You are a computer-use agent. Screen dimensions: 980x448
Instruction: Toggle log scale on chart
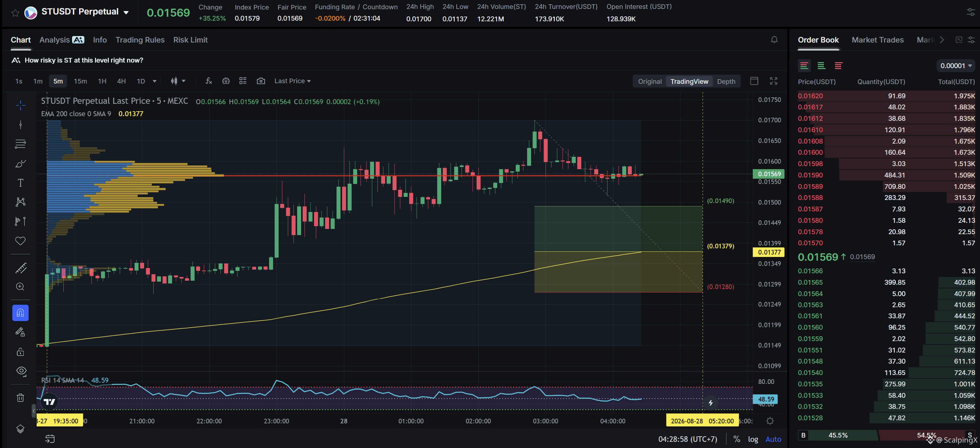(753, 439)
